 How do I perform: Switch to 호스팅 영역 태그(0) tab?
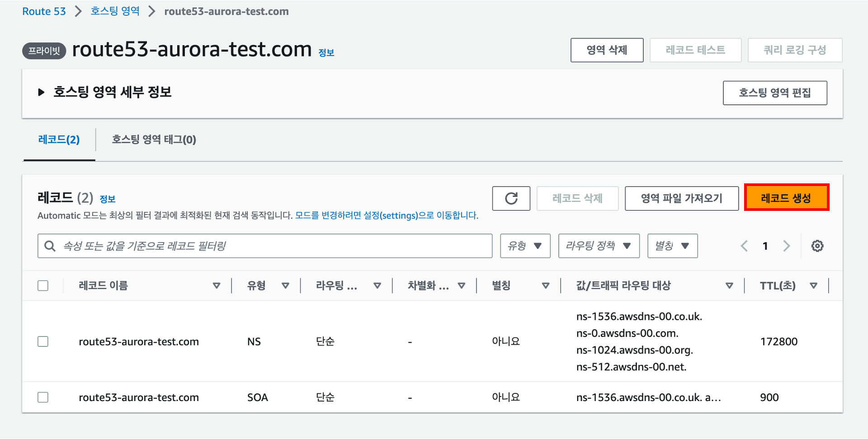(x=154, y=140)
